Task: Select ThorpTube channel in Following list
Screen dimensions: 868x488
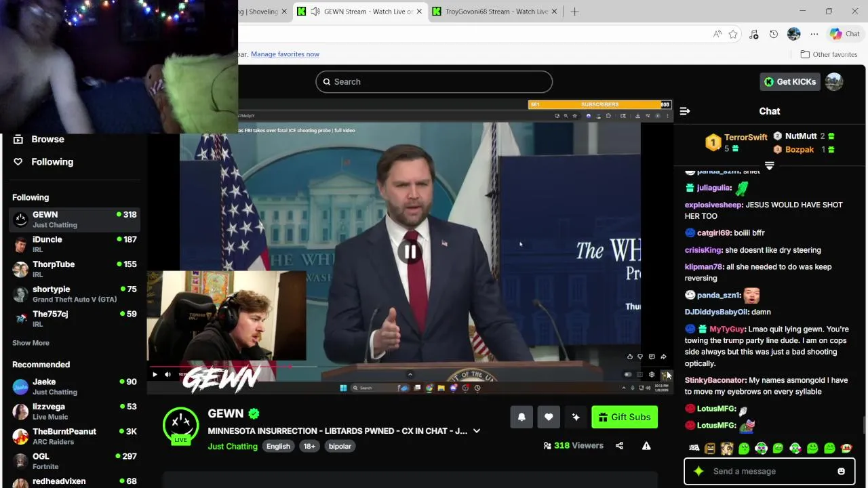Action: (x=75, y=269)
